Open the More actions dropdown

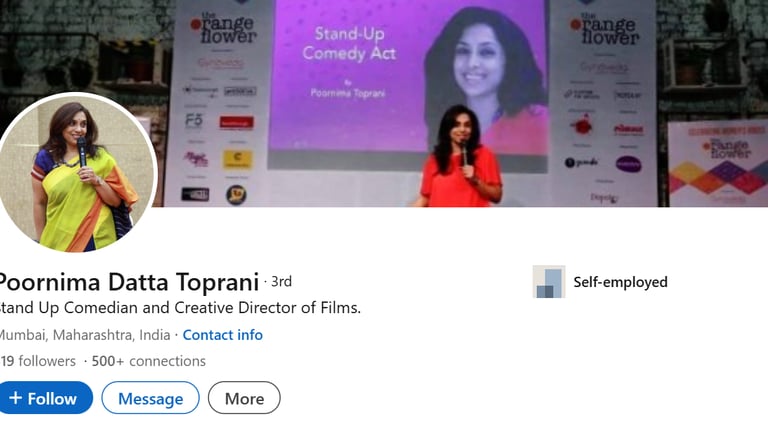coord(244,398)
